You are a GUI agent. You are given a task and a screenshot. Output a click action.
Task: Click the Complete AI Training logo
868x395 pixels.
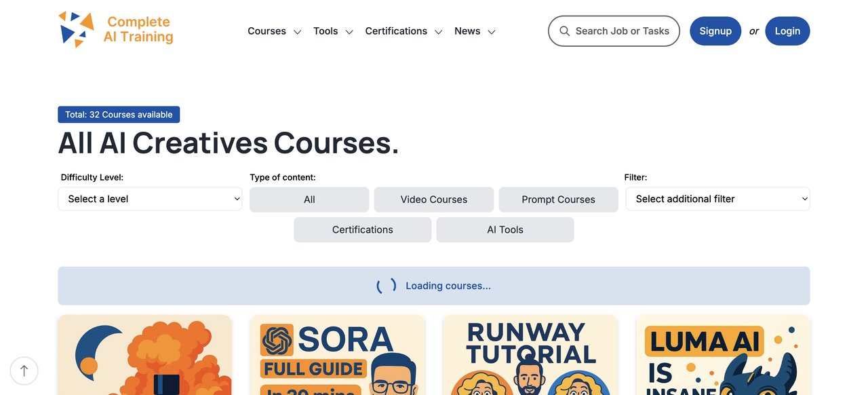(116, 31)
